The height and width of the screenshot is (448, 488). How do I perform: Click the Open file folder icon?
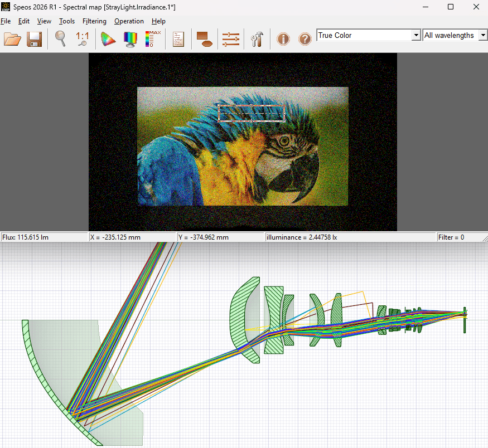coord(12,39)
